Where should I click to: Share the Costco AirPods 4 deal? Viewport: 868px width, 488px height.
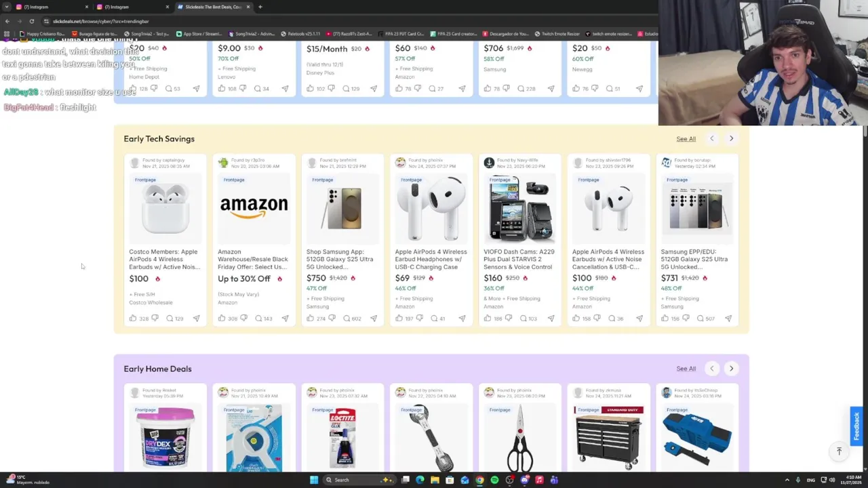tap(196, 318)
